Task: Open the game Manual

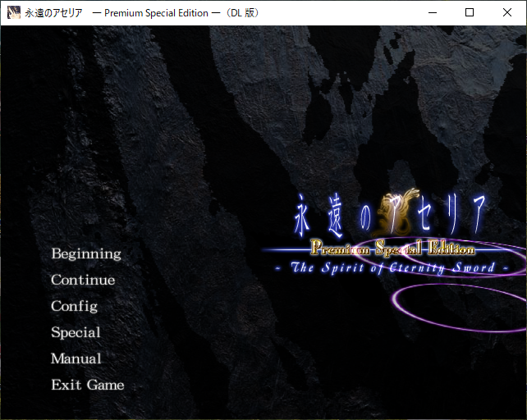Action: click(76, 359)
